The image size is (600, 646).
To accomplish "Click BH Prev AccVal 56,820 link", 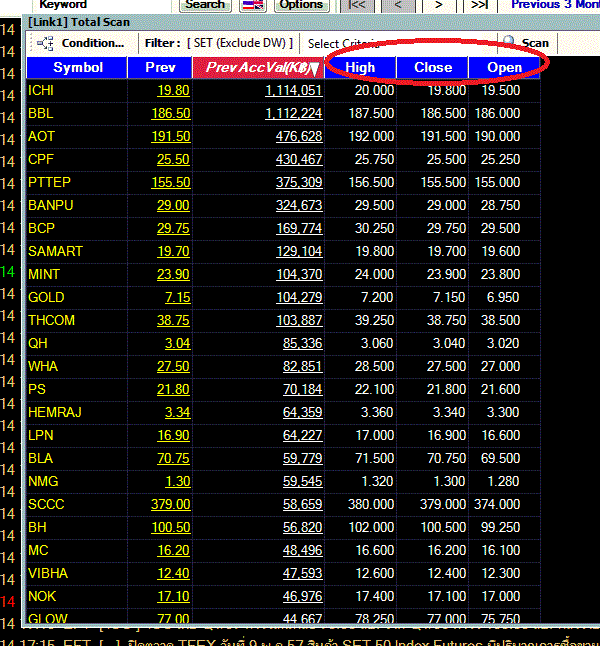I will pos(302,528).
